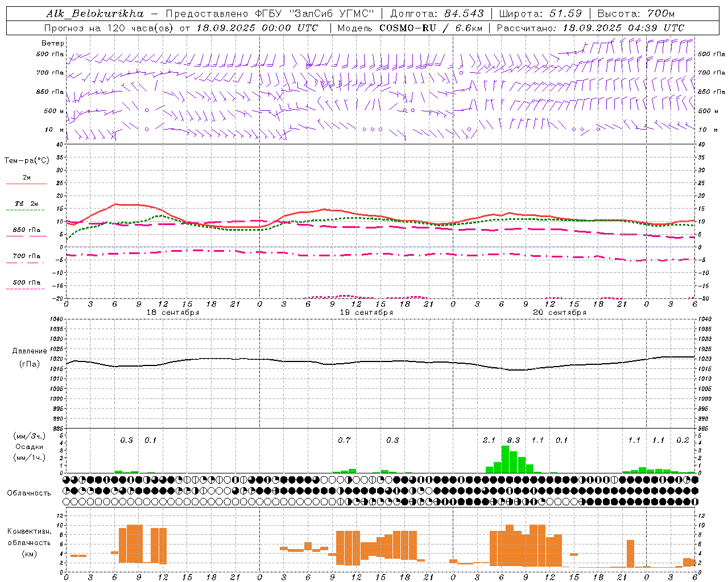Click the 2.1 precipitation total value
This screenshot has width=728, height=582.
tap(489, 440)
